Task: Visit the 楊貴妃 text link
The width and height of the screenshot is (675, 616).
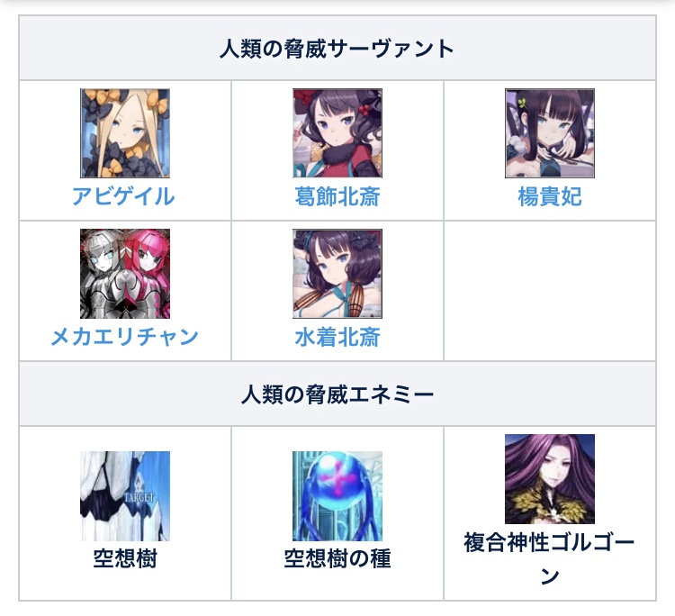Action: (550, 196)
